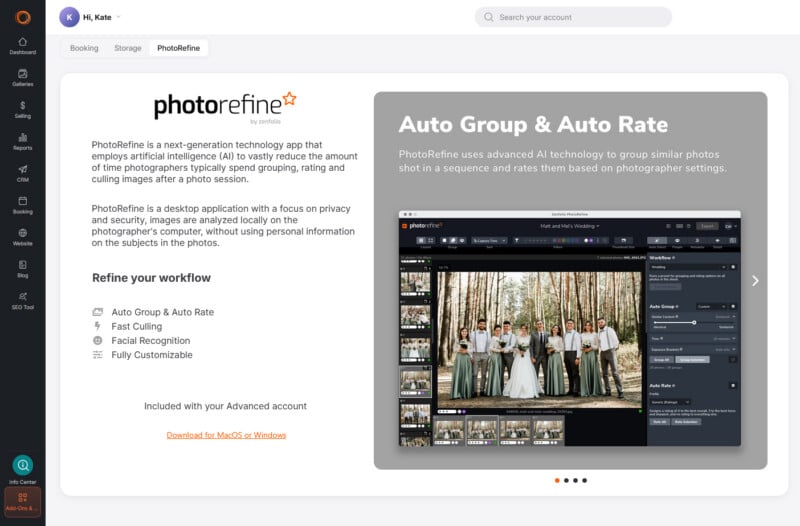Viewport: 800px width, 526px height.
Task: Switch to the Booking tab
Action: click(84, 48)
